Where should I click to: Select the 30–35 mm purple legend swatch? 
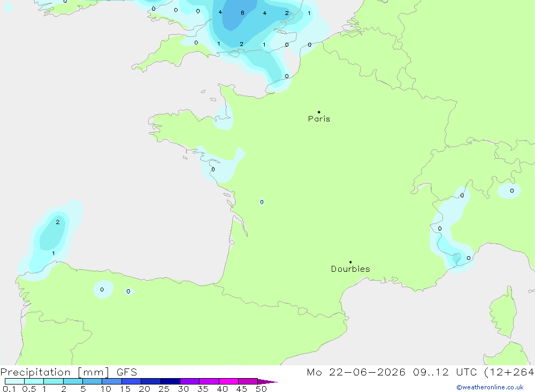click(x=189, y=381)
